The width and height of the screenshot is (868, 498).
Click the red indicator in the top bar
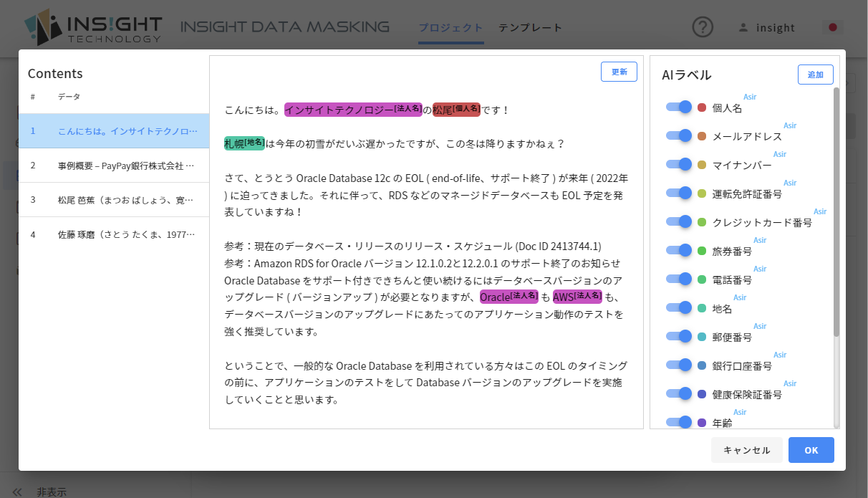pos(832,26)
